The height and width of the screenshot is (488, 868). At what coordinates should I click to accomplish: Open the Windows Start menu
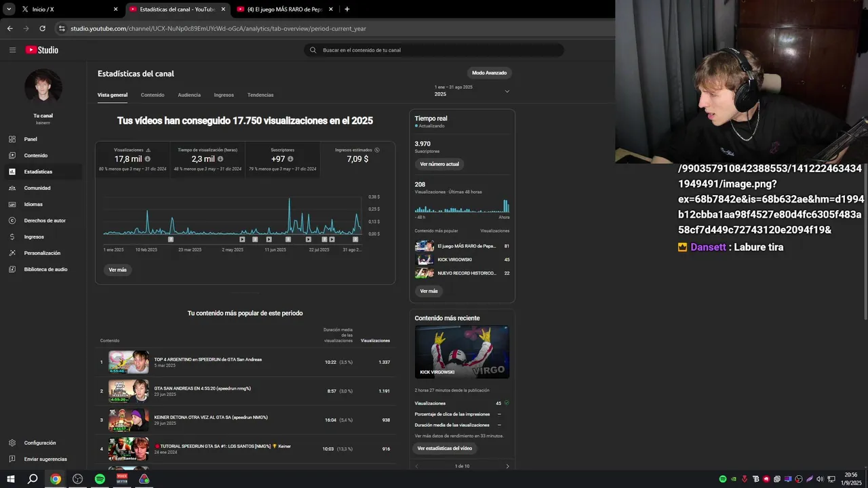tap(11, 479)
